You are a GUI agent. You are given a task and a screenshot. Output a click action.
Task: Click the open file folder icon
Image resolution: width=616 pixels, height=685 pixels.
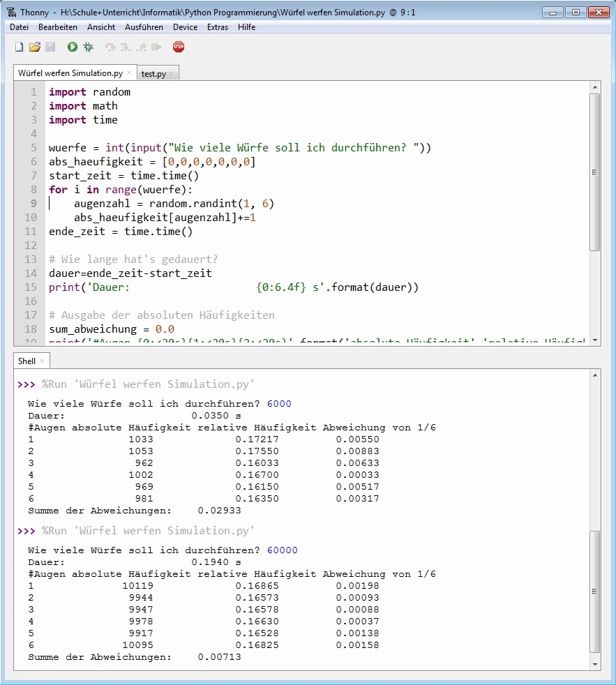click(x=35, y=47)
